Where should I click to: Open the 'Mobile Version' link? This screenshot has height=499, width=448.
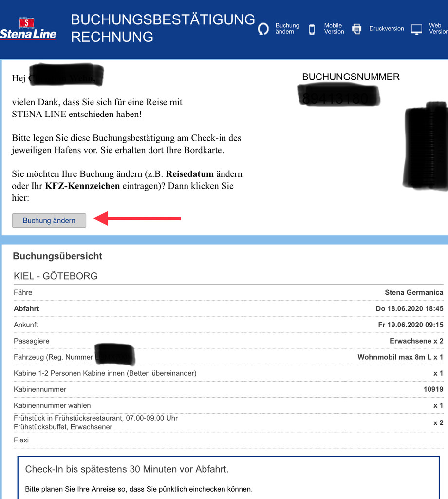334,28
